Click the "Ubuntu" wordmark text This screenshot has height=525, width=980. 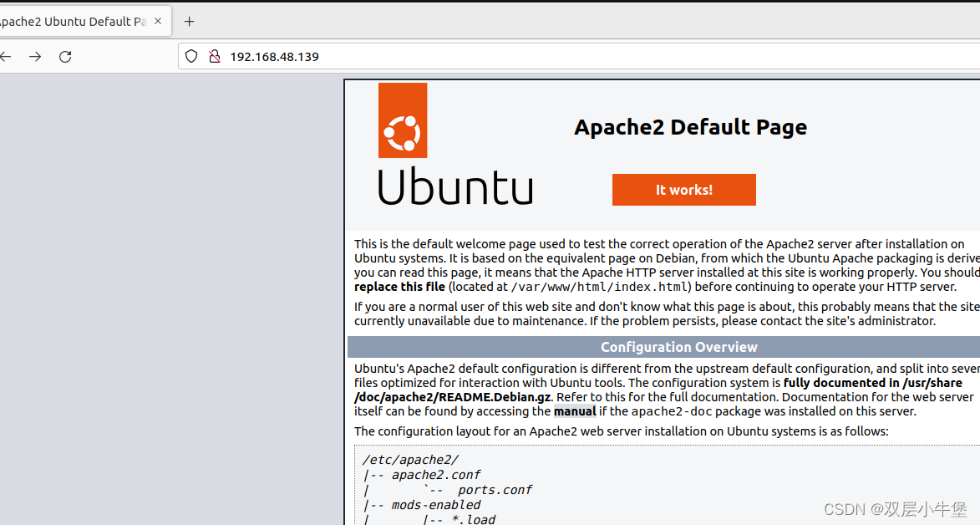455,186
